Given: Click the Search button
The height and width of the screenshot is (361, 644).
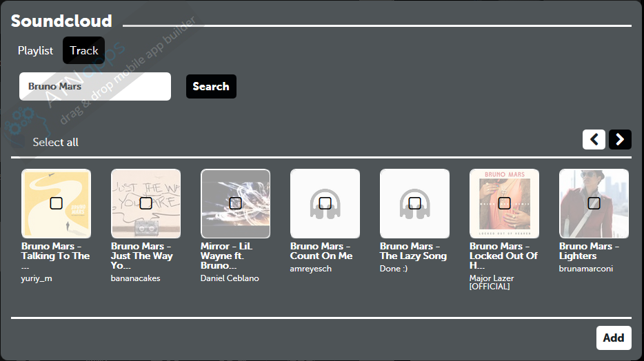Looking at the screenshot, I should tap(211, 87).
